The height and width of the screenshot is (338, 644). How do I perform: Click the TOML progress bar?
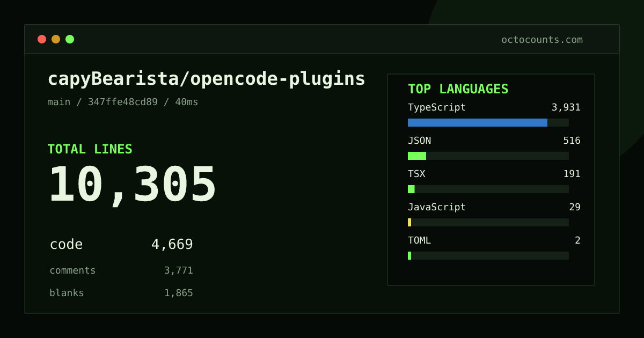pos(409,255)
